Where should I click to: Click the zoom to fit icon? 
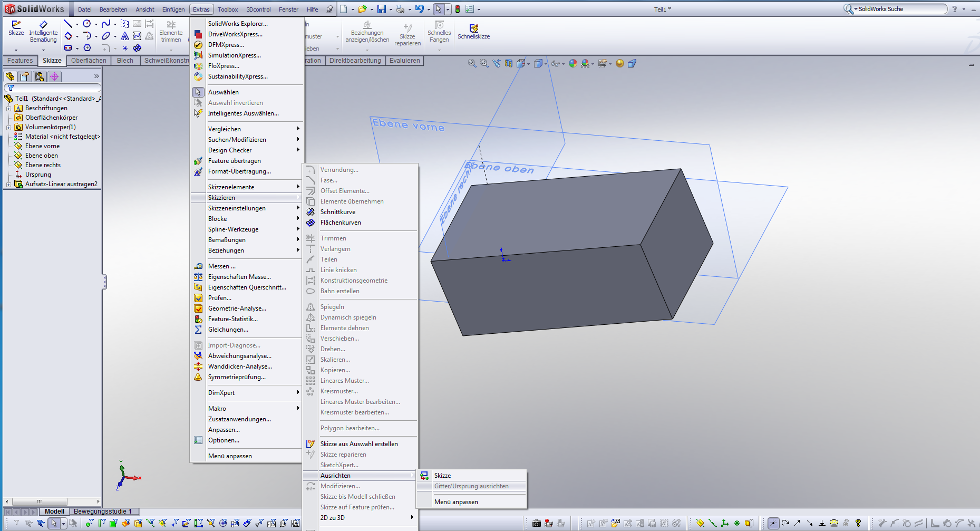pos(472,63)
